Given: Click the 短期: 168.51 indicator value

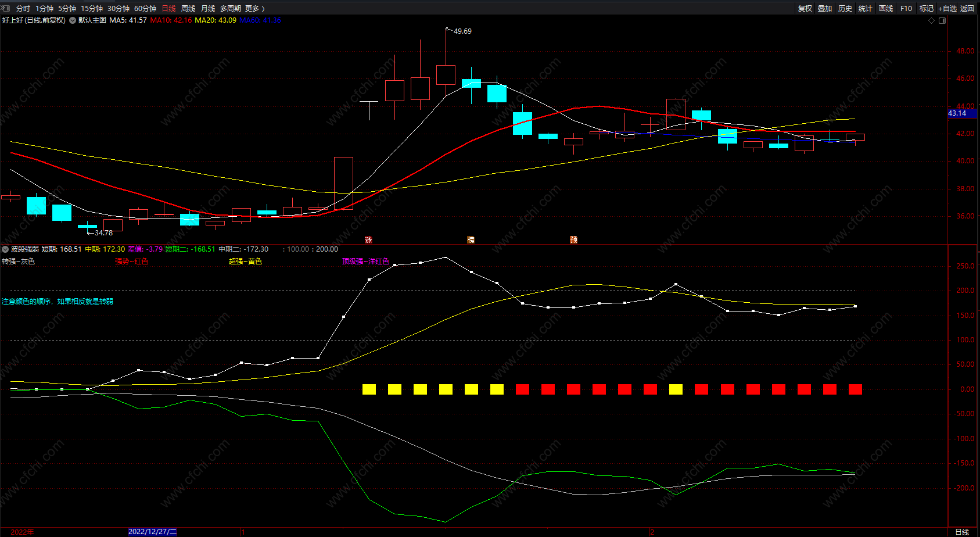Looking at the screenshot, I should pyautogui.click(x=62, y=249).
